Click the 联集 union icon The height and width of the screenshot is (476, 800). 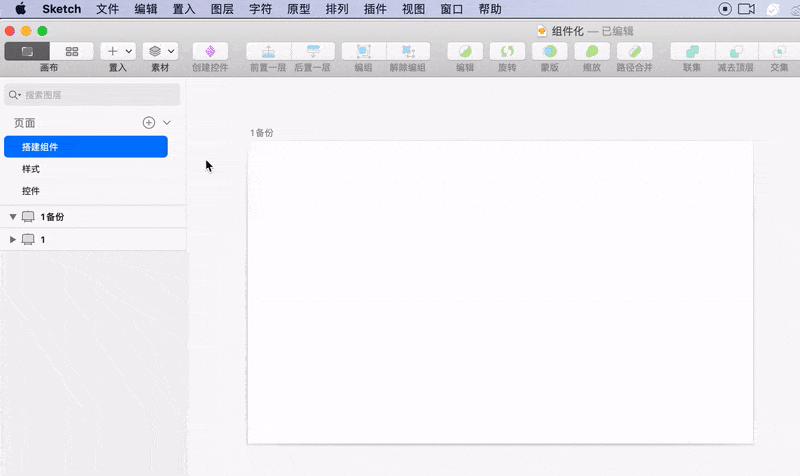tap(692, 51)
